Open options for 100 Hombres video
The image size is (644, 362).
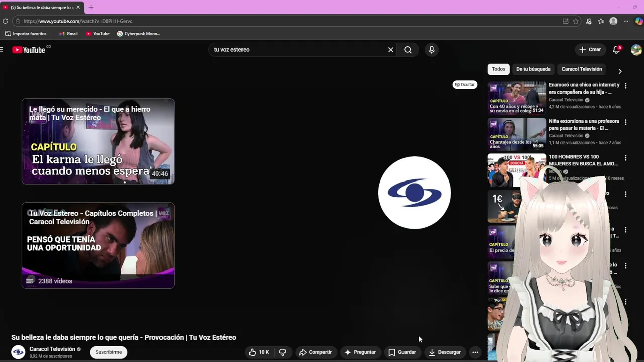click(625, 158)
